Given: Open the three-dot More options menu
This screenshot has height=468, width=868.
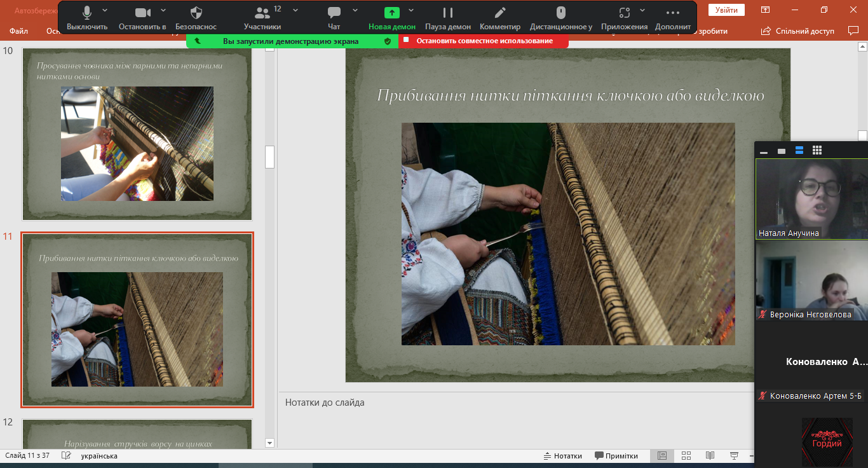Looking at the screenshot, I should [672, 17].
